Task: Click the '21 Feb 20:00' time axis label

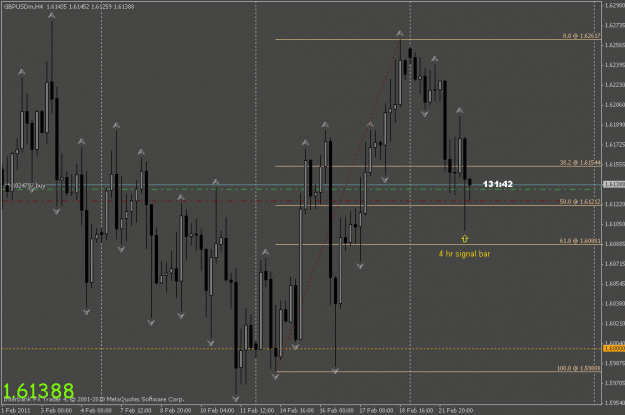Action: pyautogui.click(x=456, y=410)
